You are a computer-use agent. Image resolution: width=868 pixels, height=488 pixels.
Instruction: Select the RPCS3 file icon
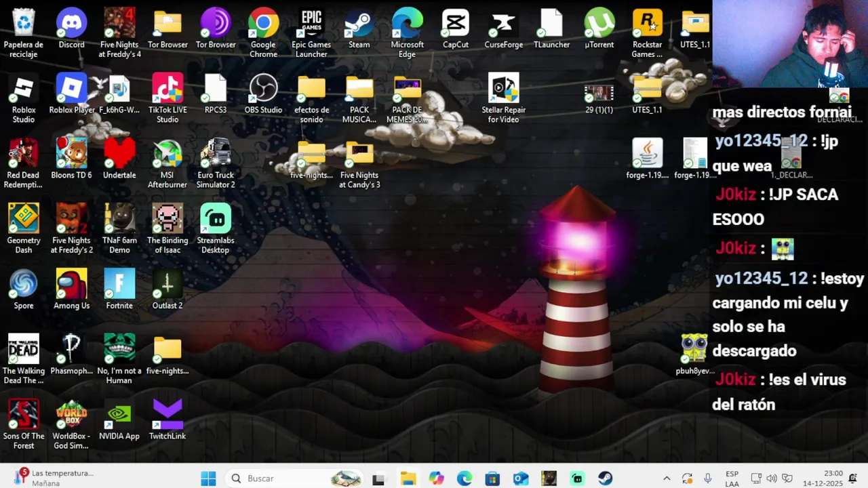(216, 94)
